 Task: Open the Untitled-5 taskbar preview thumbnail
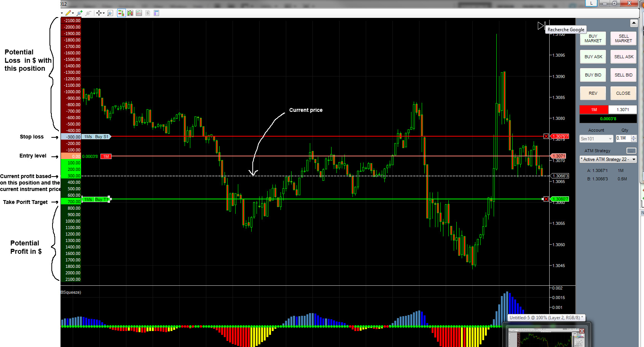click(546, 337)
